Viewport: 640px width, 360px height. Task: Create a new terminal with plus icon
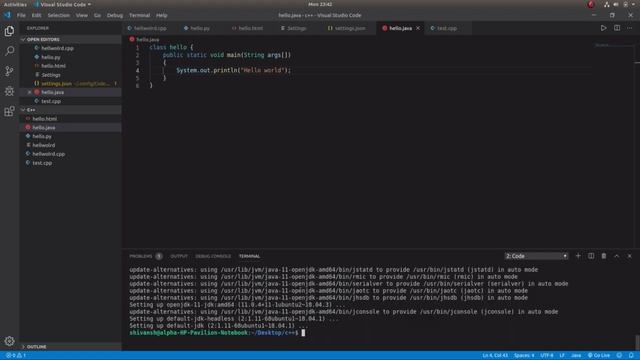pos(578,256)
